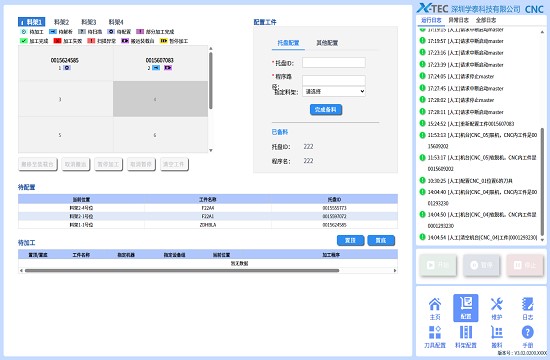Viewport: 550px width, 360px height.
Task: Click green status icon of 10:30:25 log
Action: tap(423, 180)
